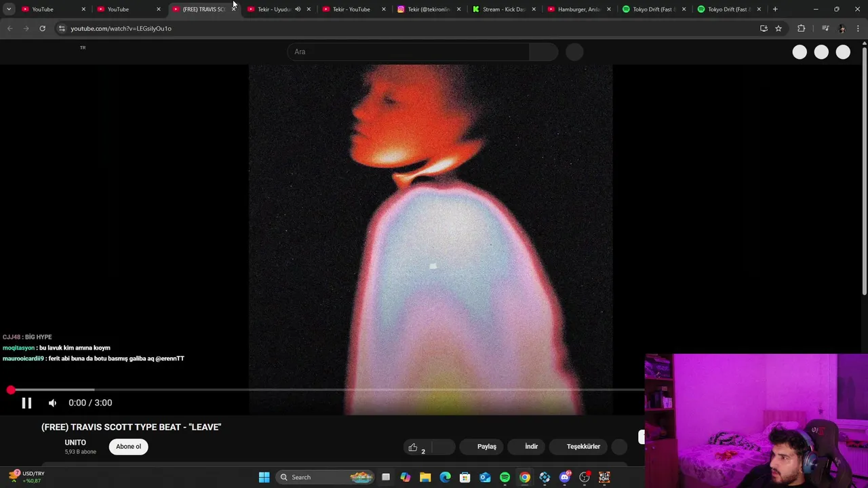This screenshot has height=488, width=868.
Task: Click the install/cast icon in address bar
Action: (x=764, y=28)
